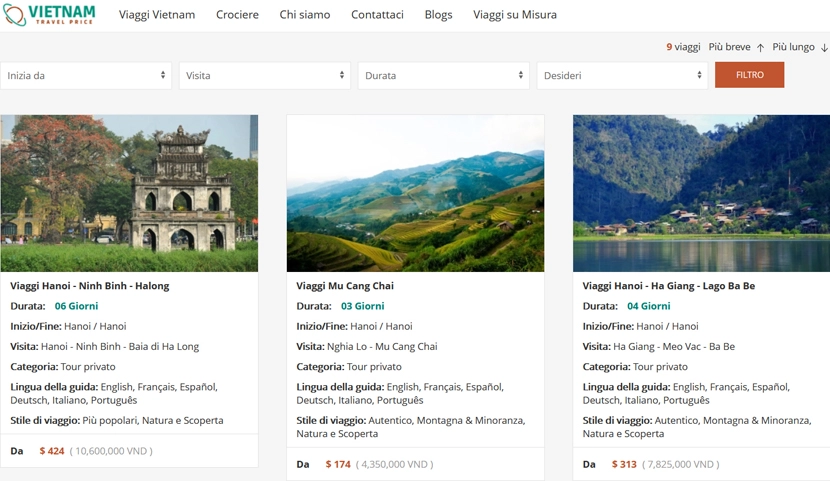Viewport: 830px width, 481px height.
Task: Click Ha Giang - Meo Vac - Ba Be text
Action: [x=674, y=347]
